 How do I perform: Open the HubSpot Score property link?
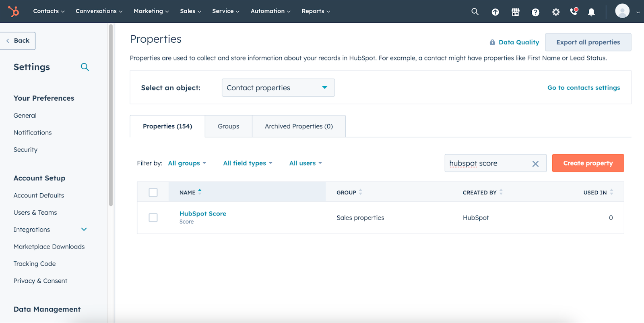203,214
